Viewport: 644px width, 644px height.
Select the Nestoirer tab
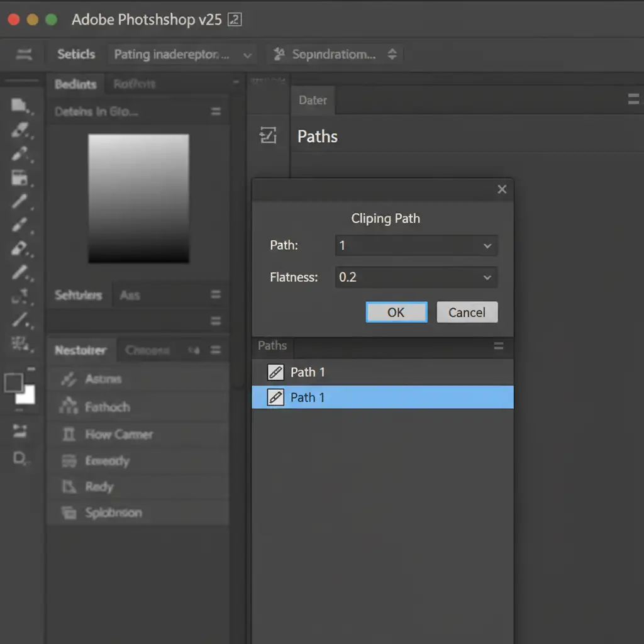pos(80,350)
